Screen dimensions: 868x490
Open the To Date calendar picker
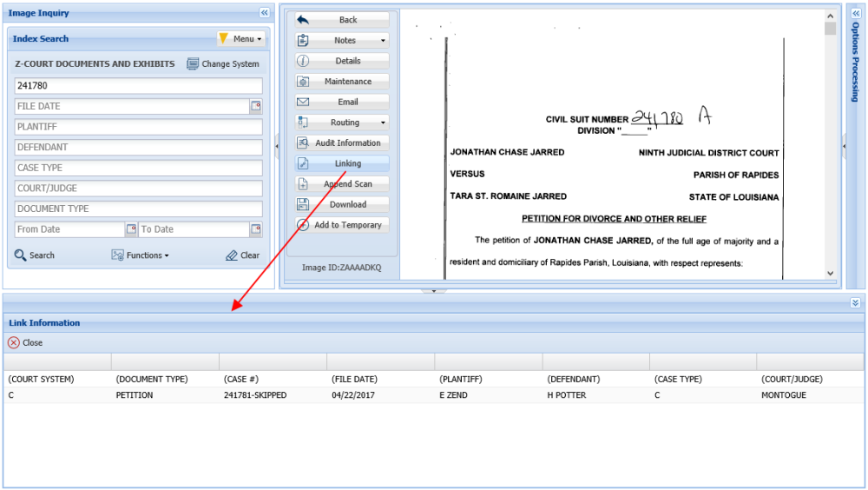coord(256,228)
